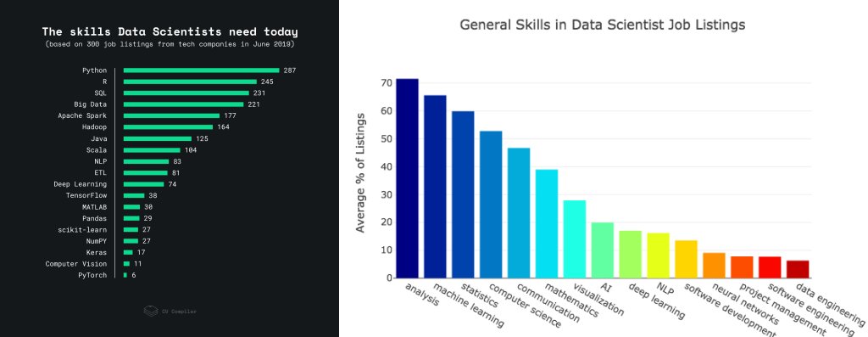Click the dark blue analysis bar

[x=408, y=178]
